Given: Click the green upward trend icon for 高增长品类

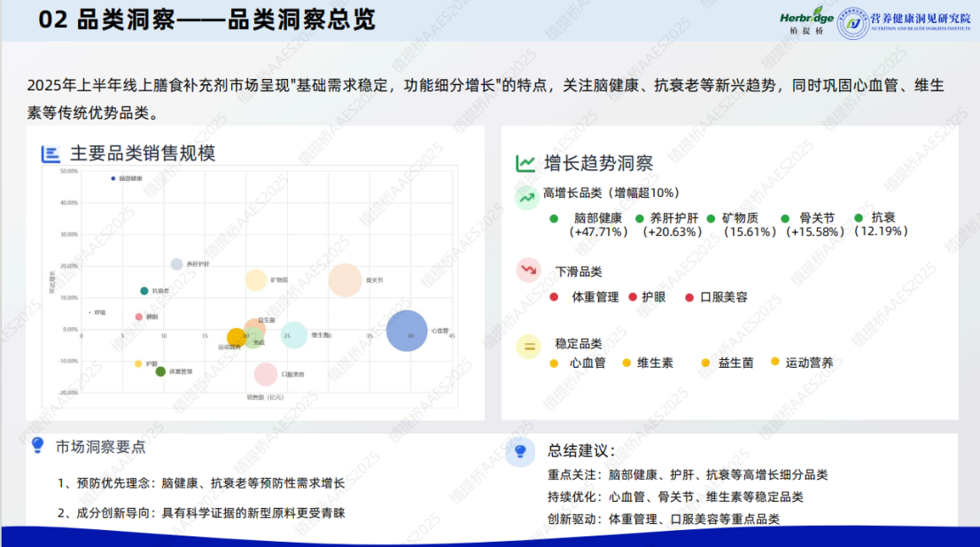Looking at the screenshot, I should tap(528, 198).
